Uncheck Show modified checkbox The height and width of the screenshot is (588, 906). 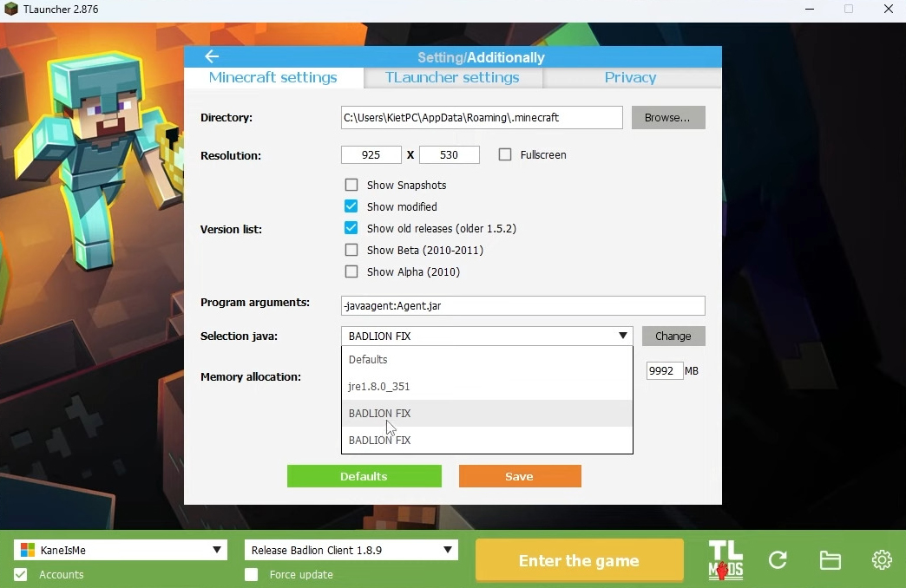coord(351,206)
